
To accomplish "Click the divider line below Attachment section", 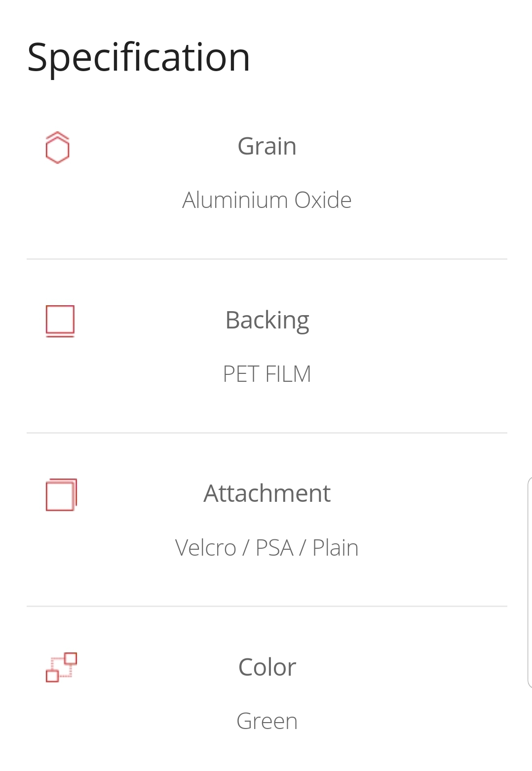I will pos(267,606).
